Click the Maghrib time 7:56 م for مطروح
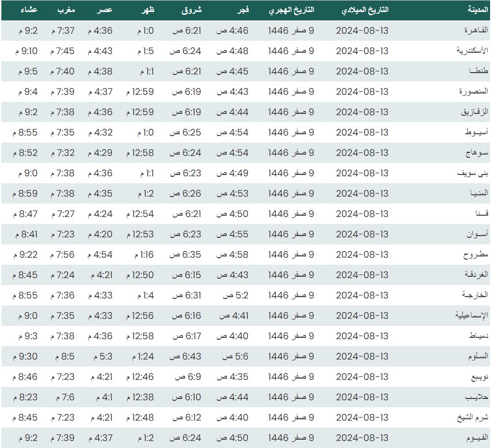Image resolution: width=491 pixels, height=448 pixels. click(62, 255)
